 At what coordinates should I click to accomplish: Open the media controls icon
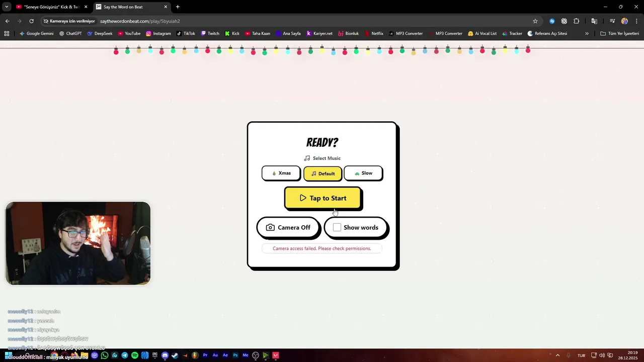pos(612,21)
